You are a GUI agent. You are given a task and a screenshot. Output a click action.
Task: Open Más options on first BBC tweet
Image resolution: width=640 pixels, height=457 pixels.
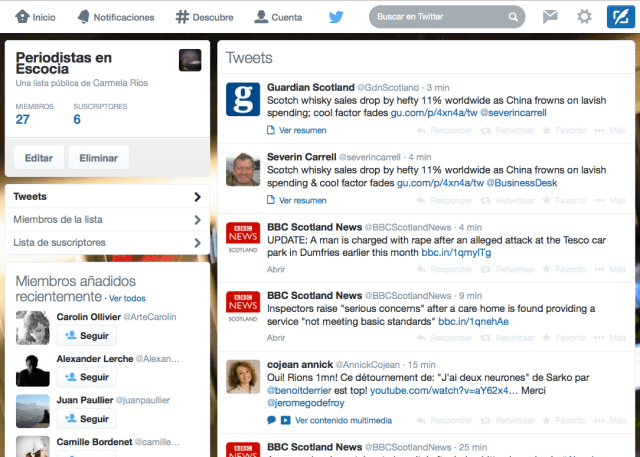tap(618, 269)
